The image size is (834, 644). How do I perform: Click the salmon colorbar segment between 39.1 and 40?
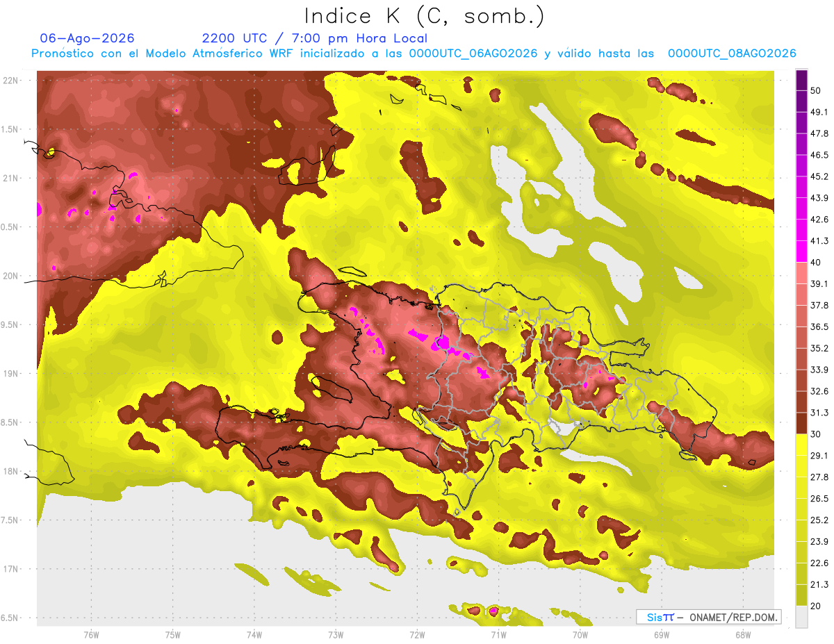802,273
